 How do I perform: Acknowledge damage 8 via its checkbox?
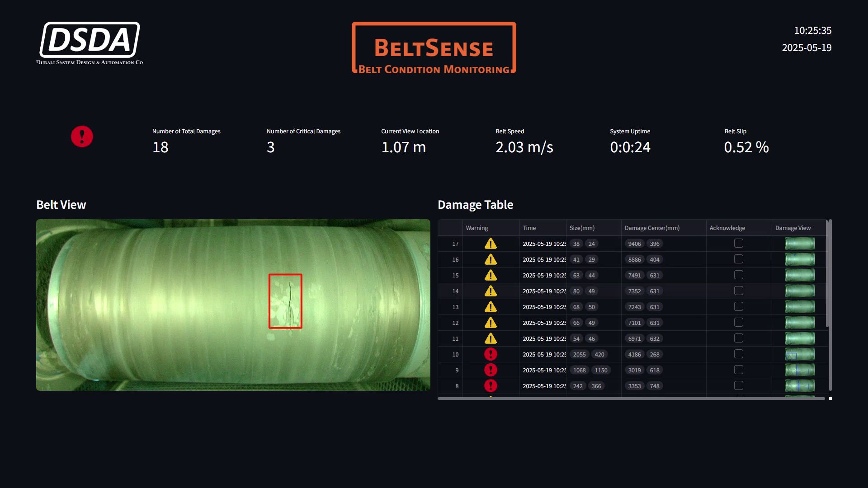(739, 386)
